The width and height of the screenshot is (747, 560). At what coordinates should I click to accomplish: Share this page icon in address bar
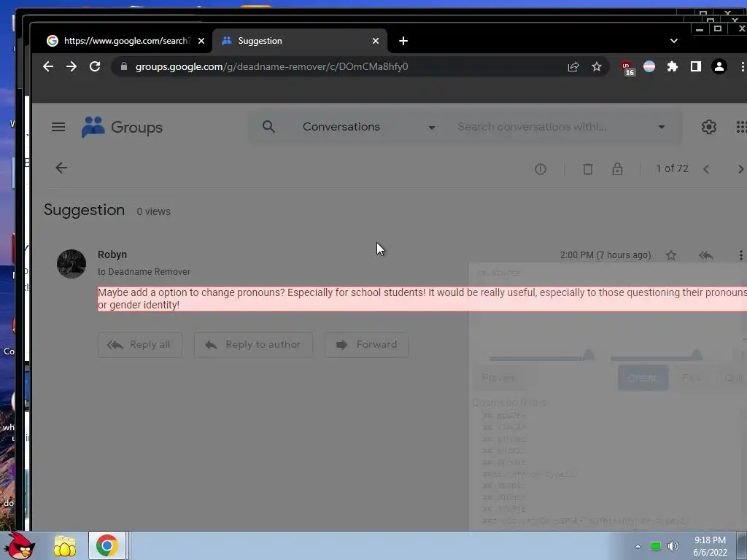tap(573, 66)
